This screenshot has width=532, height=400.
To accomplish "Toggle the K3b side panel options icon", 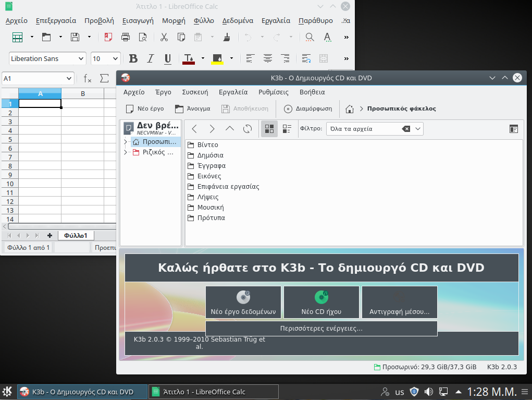I will point(514,129).
